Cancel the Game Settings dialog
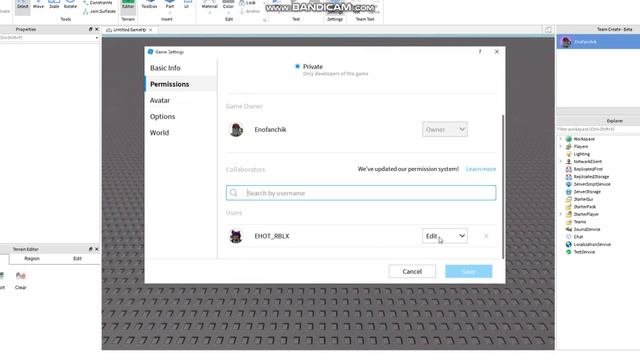Screen dimensions: 640x360 click(412, 271)
